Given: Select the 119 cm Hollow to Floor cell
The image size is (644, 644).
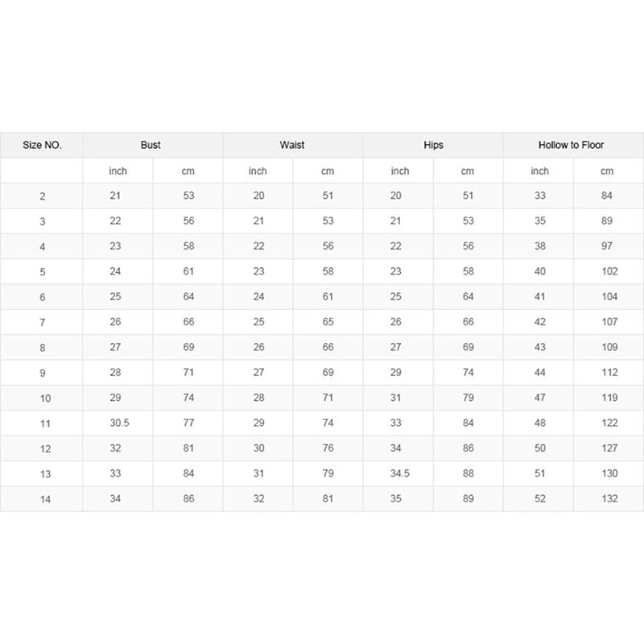Looking at the screenshot, I should click(609, 398).
